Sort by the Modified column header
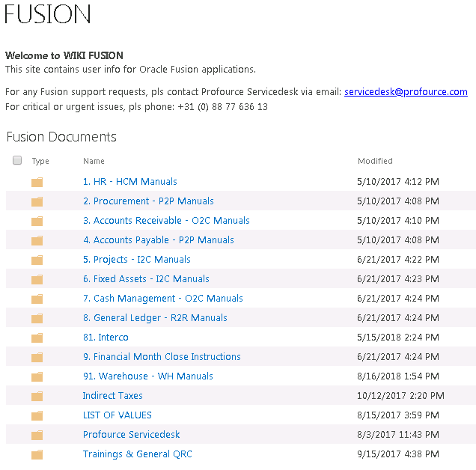This screenshot has width=476, height=470. (375, 161)
